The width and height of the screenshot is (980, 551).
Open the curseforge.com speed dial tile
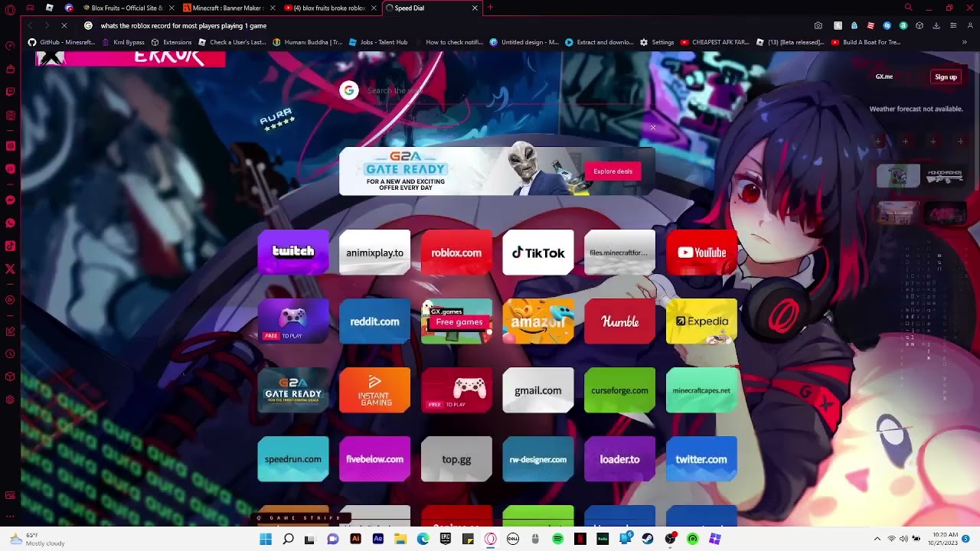[619, 390]
